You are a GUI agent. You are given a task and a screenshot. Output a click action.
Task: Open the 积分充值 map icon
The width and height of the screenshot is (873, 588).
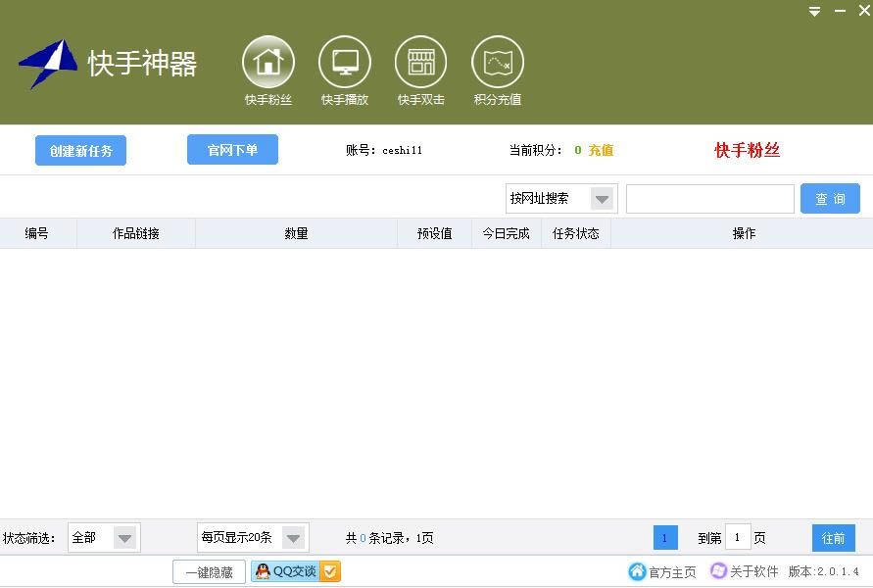pos(497,61)
